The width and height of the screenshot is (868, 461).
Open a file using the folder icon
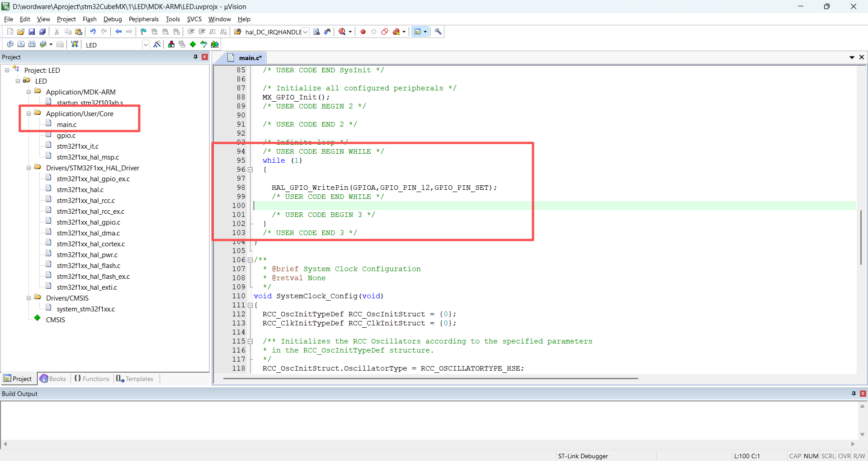tap(21, 32)
